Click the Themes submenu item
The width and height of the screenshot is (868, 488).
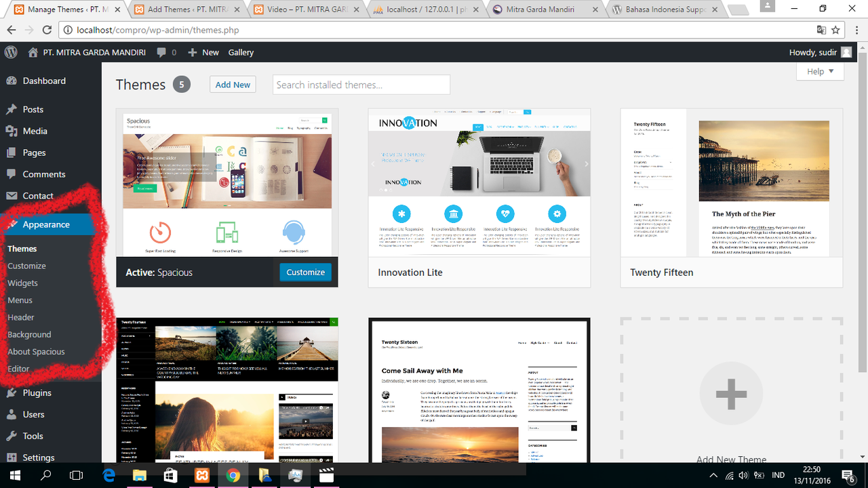tap(22, 249)
